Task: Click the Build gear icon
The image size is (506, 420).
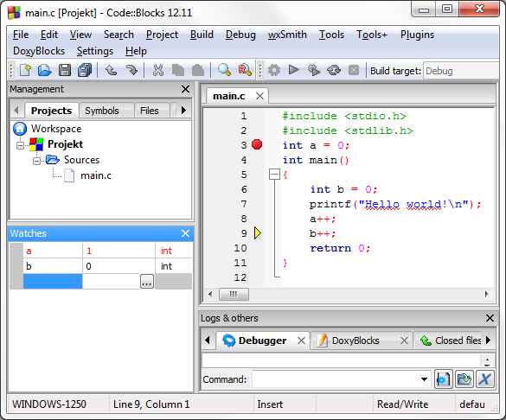Action: click(274, 70)
